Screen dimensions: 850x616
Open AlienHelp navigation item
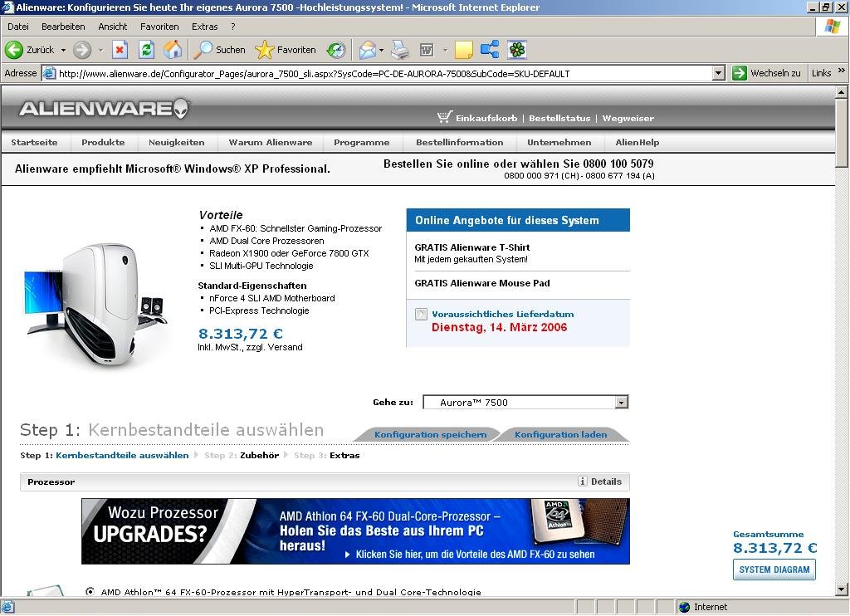(637, 142)
